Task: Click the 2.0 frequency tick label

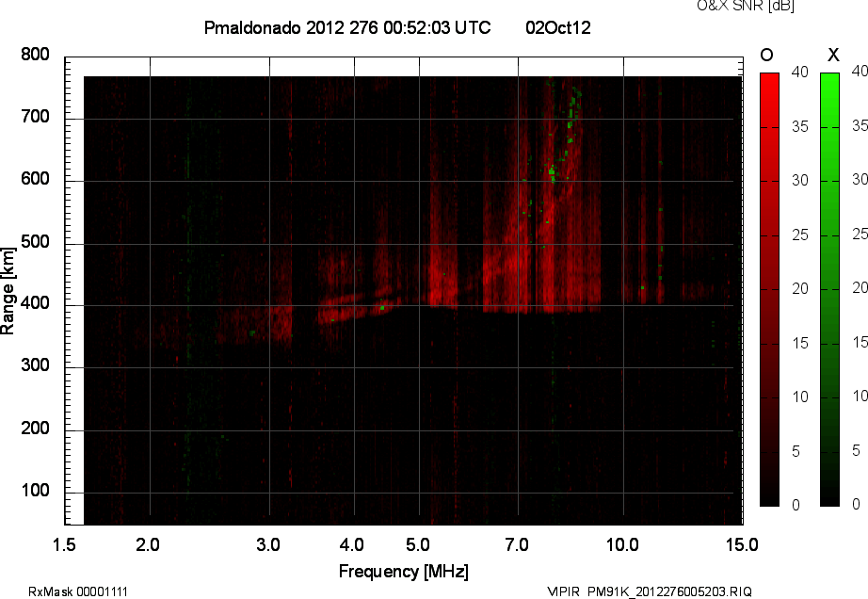Action: (148, 544)
